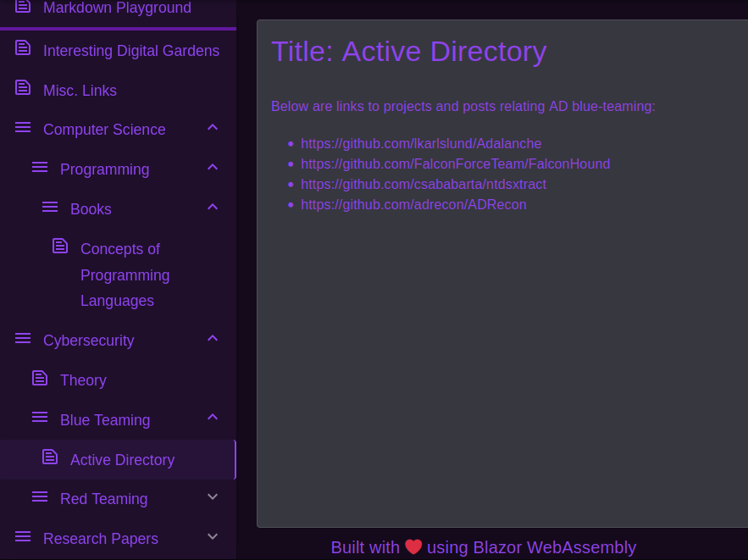Collapse the Cybersecurity section chevron
The width and height of the screenshot is (748, 560).
pyautogui.click(x=213, y=339)
